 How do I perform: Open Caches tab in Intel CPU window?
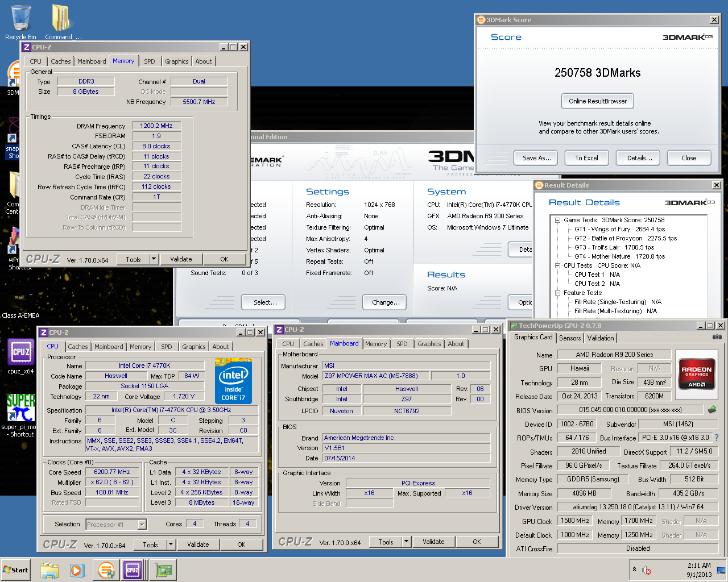(78, 347)
